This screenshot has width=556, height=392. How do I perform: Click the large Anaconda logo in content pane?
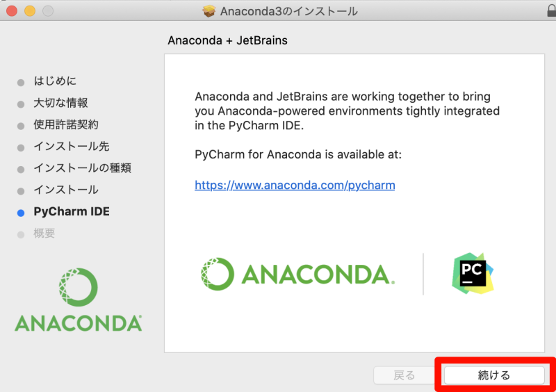[x=297, y=274]
